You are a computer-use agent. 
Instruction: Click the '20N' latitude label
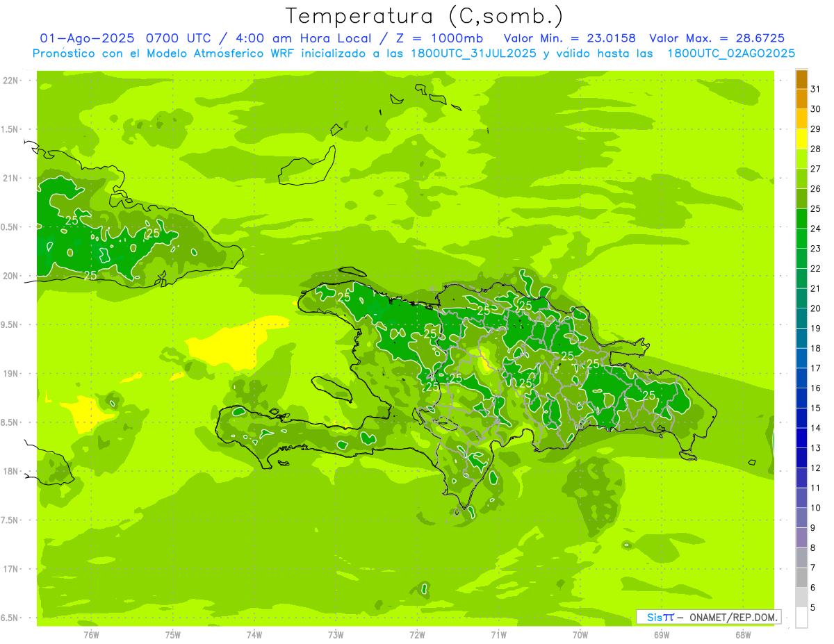pyautogui.click(x=11, y=276)
